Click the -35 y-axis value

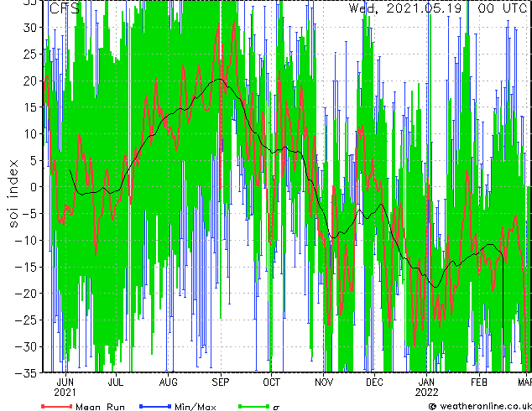[x=26, y=373]
